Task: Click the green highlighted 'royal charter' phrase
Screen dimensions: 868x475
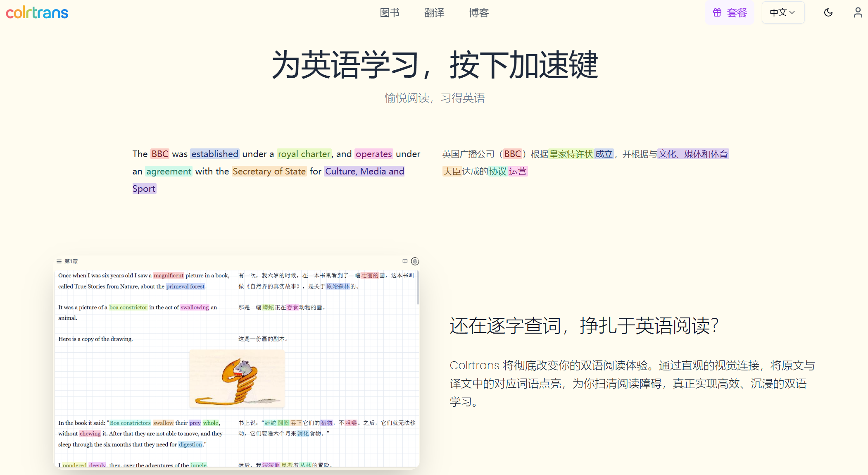Action: click(x=304, y=154)
